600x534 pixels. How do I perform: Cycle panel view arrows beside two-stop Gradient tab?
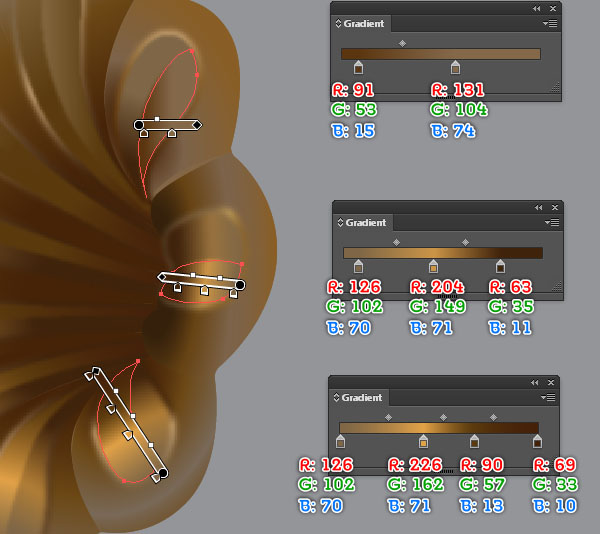click(338, 23)
